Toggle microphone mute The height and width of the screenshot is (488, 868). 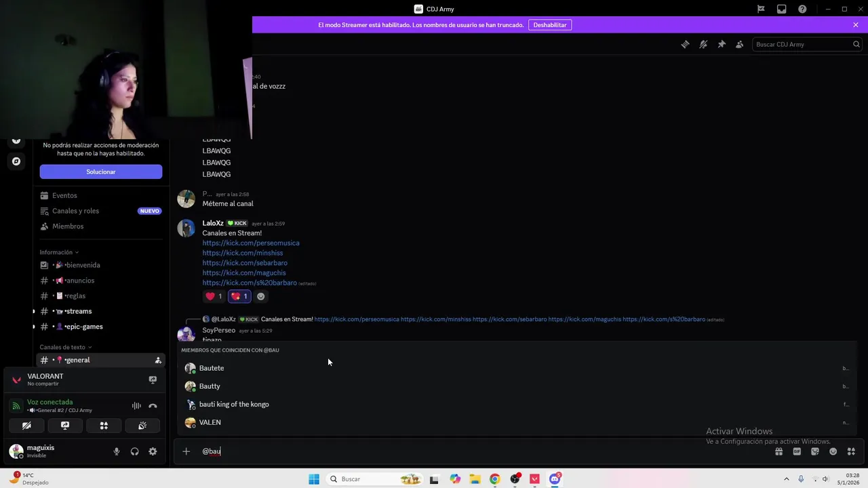[117, 451]
